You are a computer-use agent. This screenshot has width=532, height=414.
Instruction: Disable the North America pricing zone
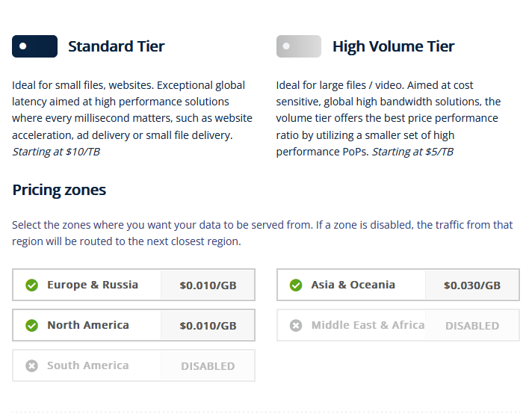[x=88, y=325]
